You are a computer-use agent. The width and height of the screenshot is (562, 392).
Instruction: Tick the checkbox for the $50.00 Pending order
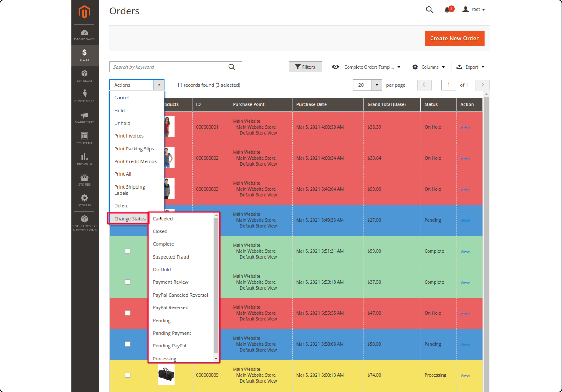(128, 344)
